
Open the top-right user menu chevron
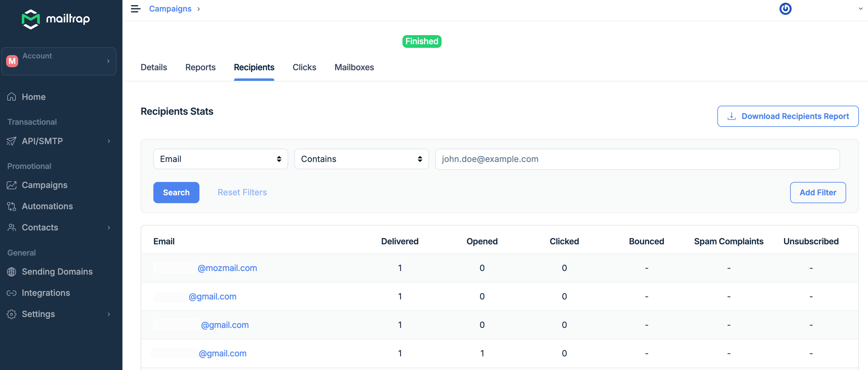coord(860,9)
